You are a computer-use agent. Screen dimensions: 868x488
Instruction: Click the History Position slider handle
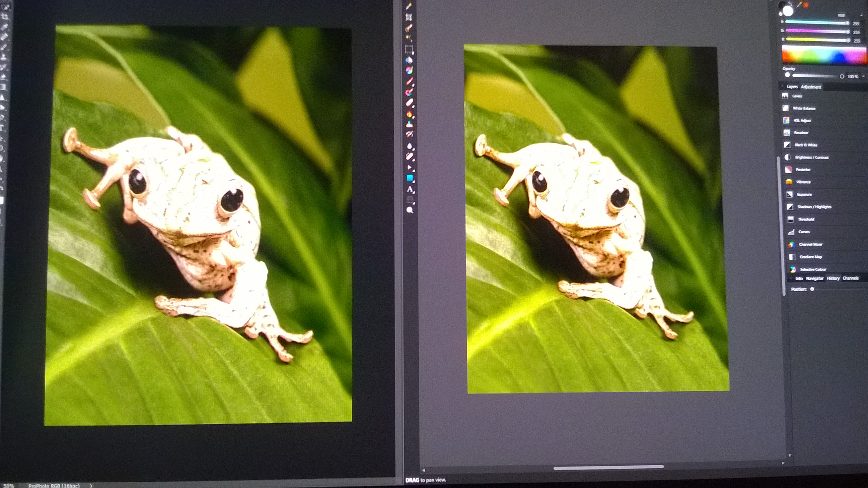pos(812,289)
